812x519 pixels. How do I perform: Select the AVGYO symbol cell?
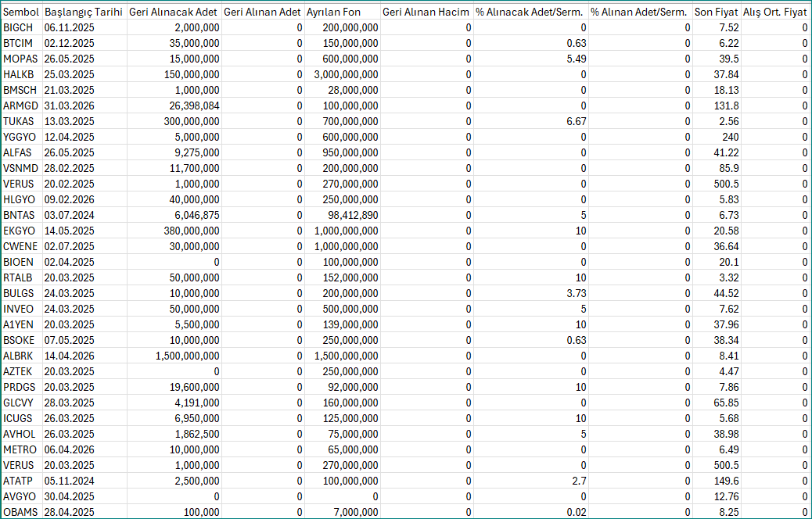click(21, 497)
